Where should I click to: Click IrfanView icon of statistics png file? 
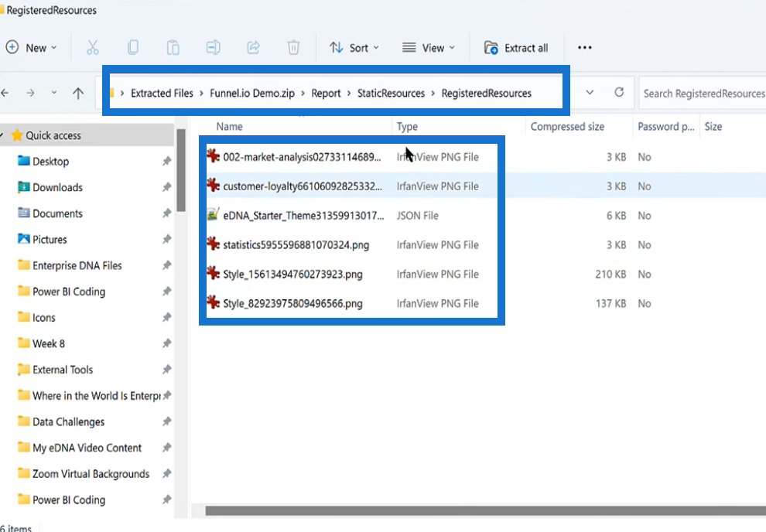coord(213,244)
